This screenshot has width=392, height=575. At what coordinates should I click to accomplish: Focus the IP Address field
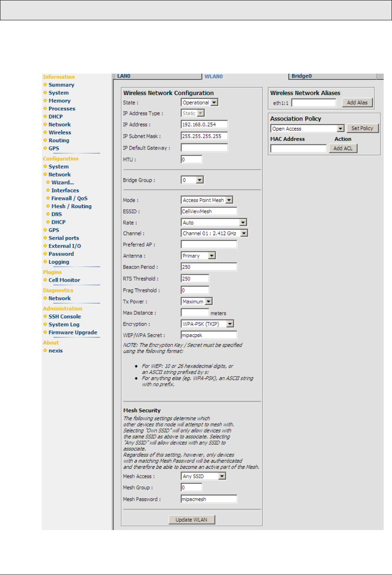tap(204, 125)
